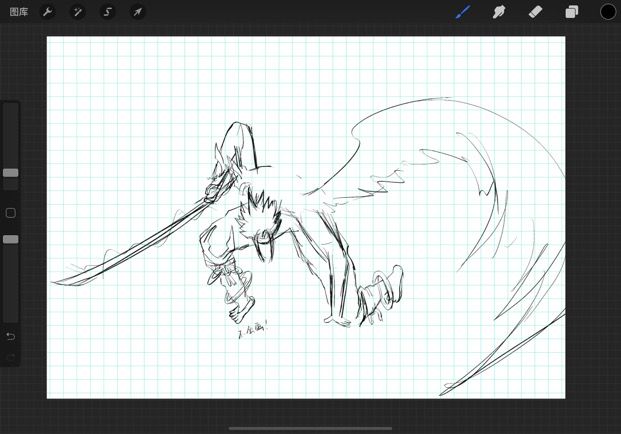This screenshot has width=621, height=434.
Task: Open the 图库 gallery
Action: tap(19, 12)
